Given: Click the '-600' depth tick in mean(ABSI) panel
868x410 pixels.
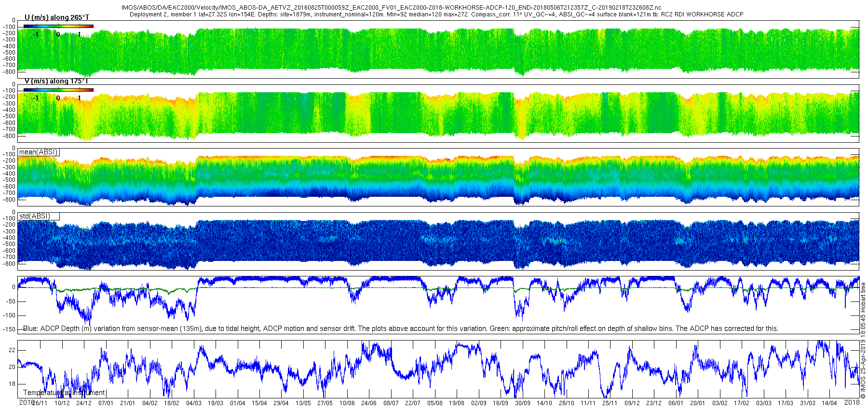Looking at the screenshot, I should (x=9, y=187).
